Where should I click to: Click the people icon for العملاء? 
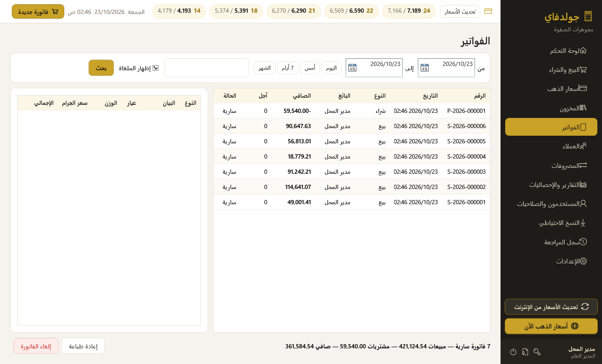(x=583, y=146)
